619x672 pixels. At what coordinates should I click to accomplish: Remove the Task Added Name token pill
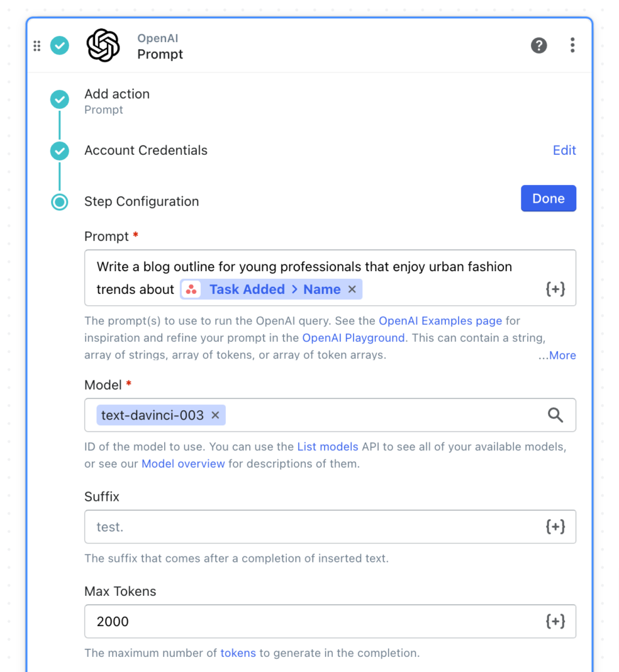point(352,289)
